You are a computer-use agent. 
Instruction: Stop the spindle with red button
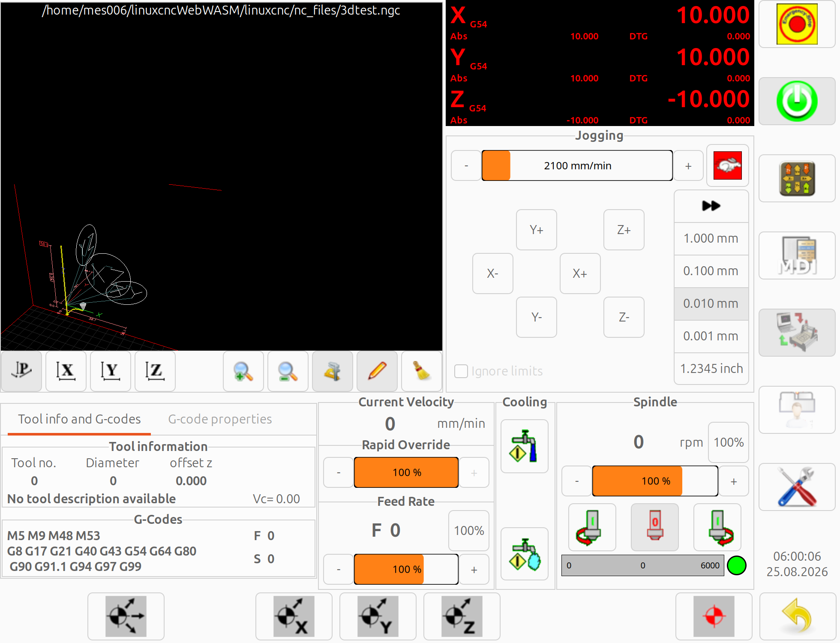pos(655,527)
